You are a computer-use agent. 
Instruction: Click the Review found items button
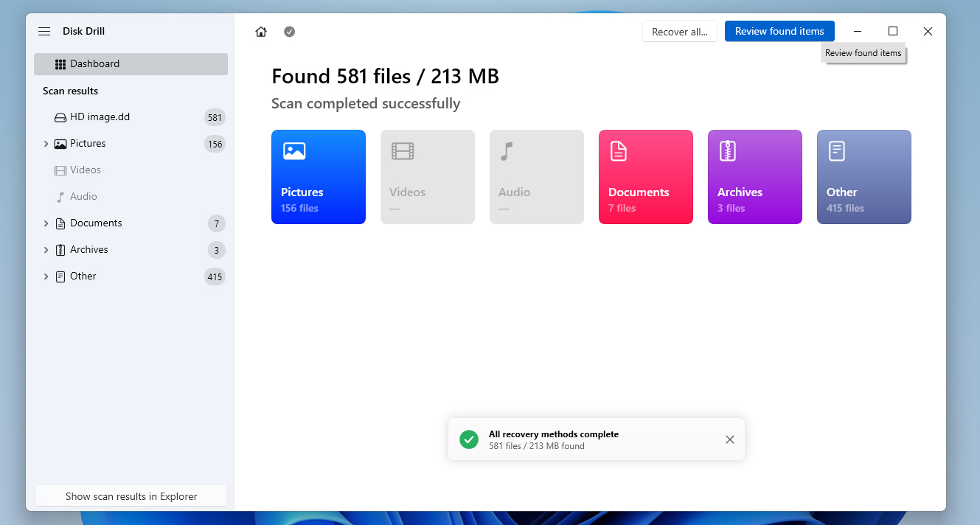pos(779,31)
